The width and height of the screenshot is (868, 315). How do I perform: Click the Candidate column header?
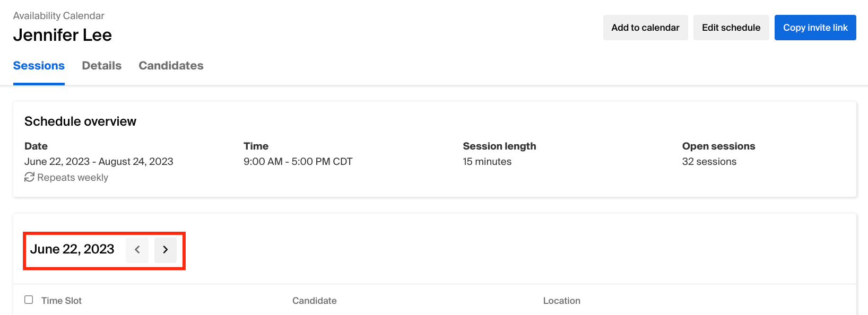point(315,301)
